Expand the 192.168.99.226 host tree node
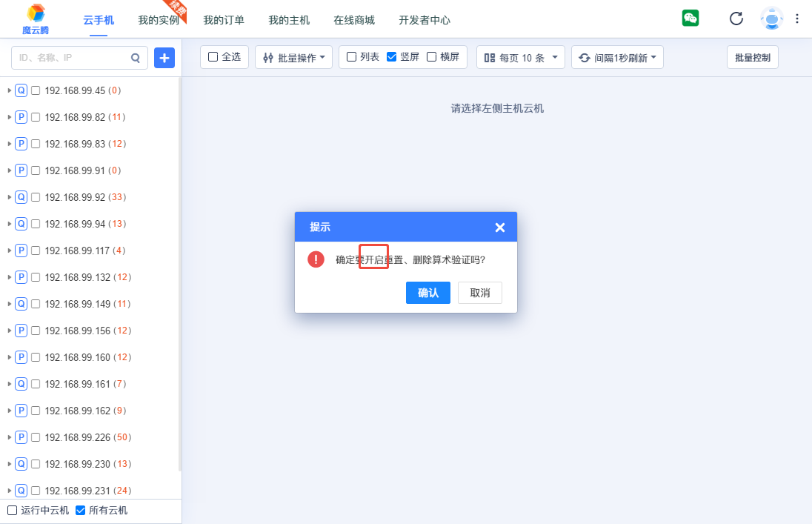Screen dimensions: 812x524 click(9, 437)
